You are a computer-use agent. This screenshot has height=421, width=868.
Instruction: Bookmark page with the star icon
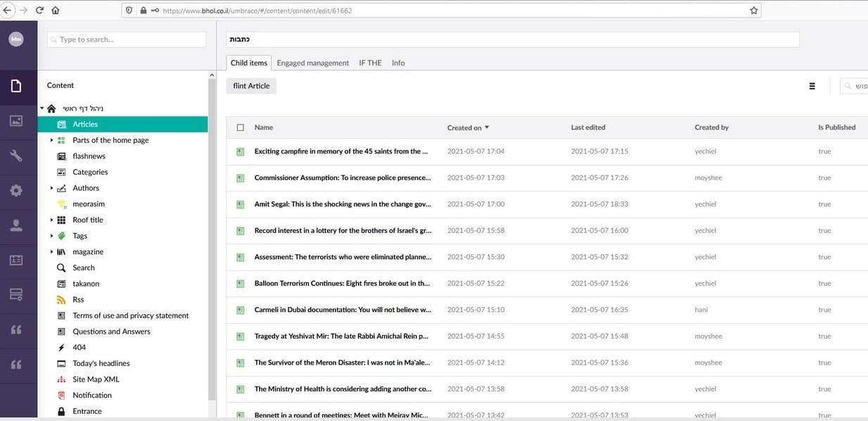point(753,11)
